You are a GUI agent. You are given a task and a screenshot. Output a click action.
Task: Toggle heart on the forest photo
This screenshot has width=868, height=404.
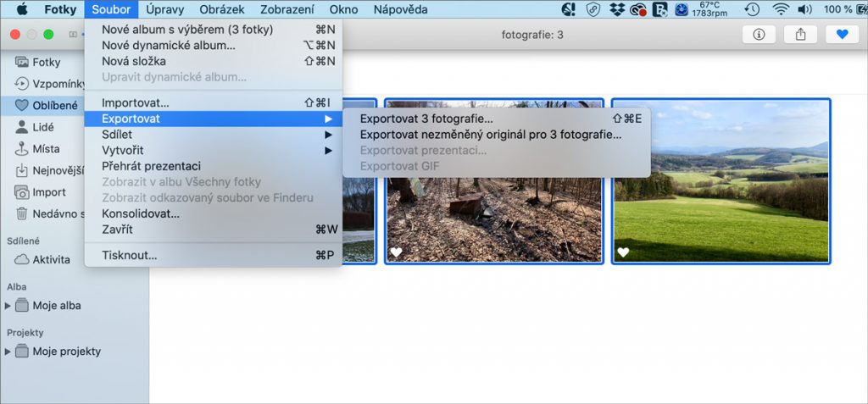pos(396,252)
